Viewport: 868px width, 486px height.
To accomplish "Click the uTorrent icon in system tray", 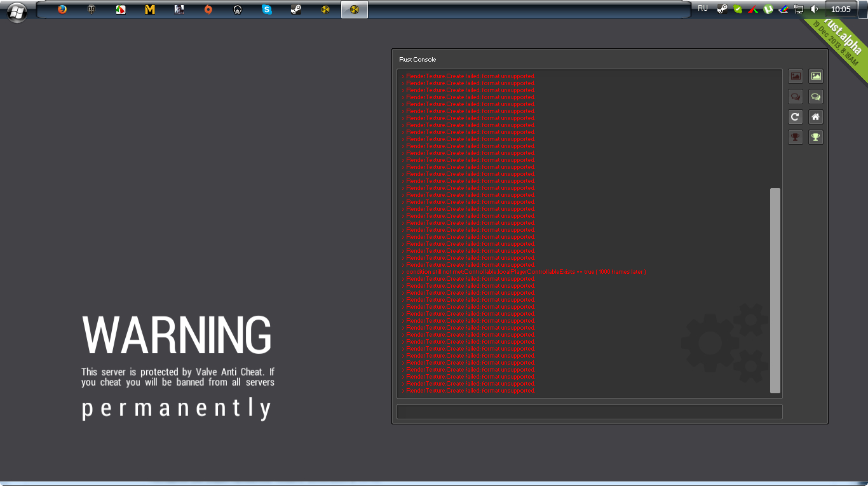I will pos(768,10).
